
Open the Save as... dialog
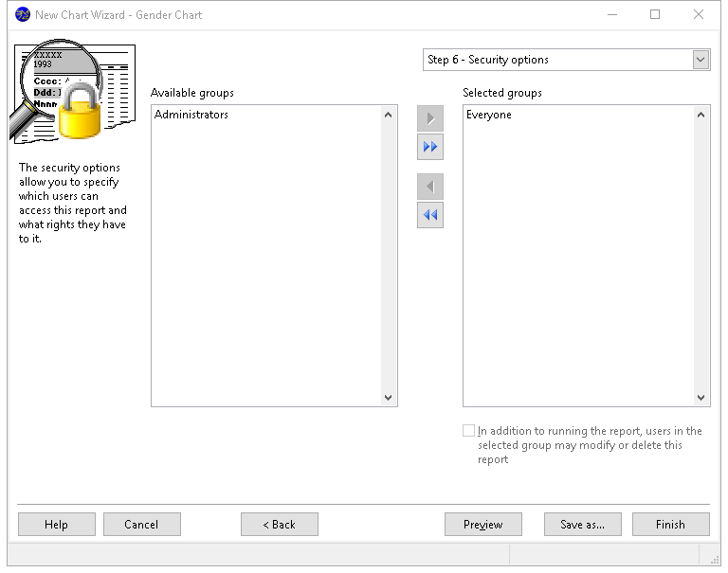point(583,525)
